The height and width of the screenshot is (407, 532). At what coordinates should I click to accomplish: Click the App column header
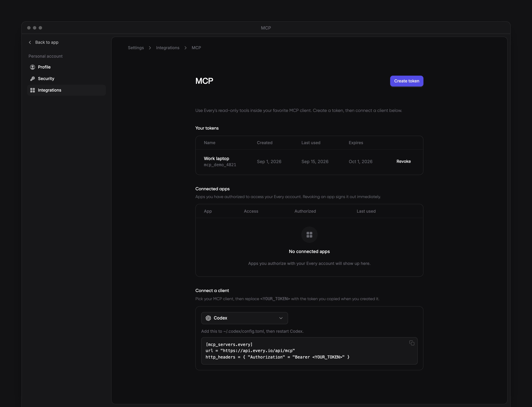coord(208,211)
